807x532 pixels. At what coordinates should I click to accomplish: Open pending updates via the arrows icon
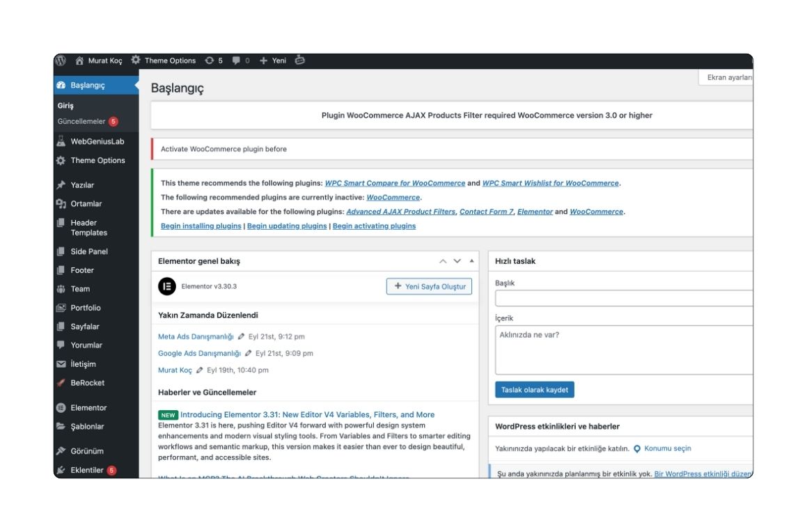point(211,61)
